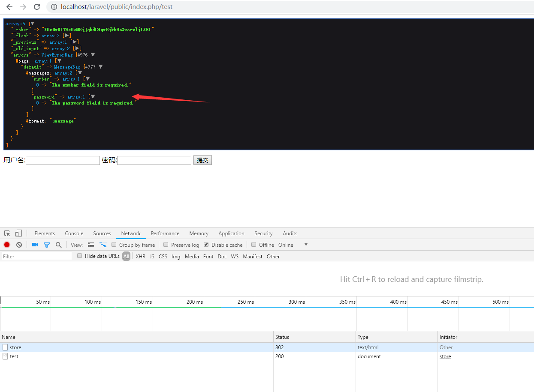534x392 pixels.
Task: Collapse the ViewErrorBag #976 object
Action: (93, 54)
